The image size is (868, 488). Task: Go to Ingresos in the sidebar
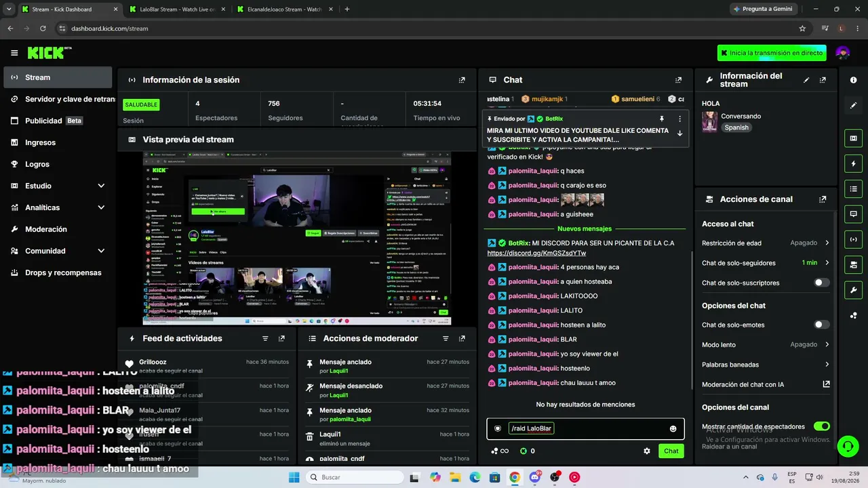click(x=58, y=142)
